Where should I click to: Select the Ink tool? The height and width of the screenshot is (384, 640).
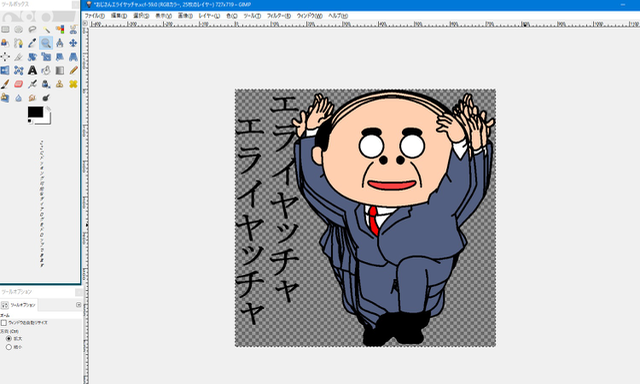click(46, 84)
